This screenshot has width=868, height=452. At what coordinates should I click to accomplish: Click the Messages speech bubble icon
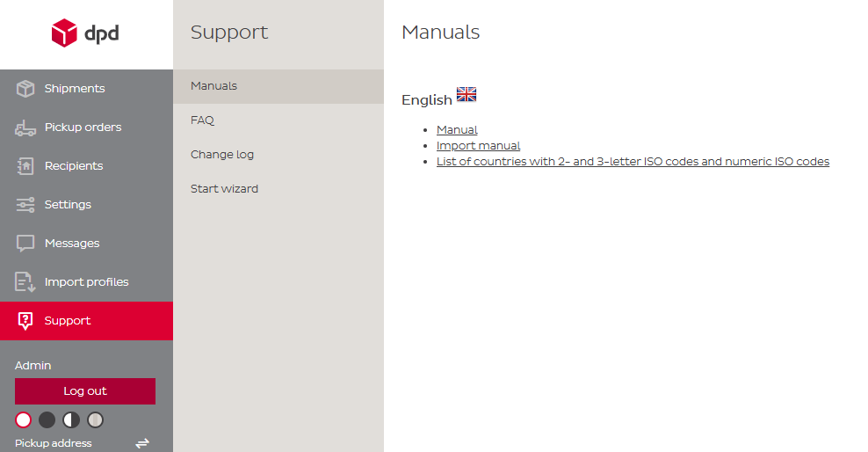point(25,244)
